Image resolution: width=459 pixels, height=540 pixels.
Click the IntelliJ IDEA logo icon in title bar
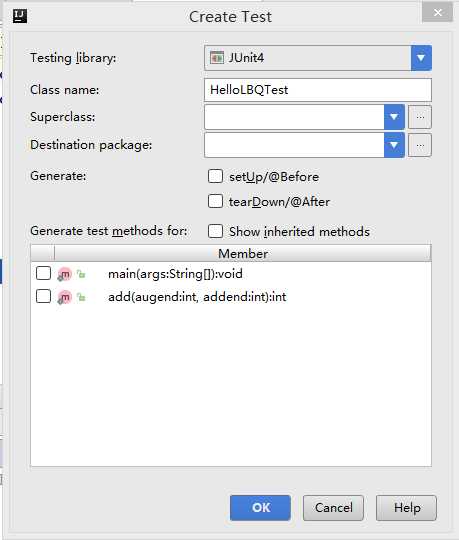click(x=20, y=16)
